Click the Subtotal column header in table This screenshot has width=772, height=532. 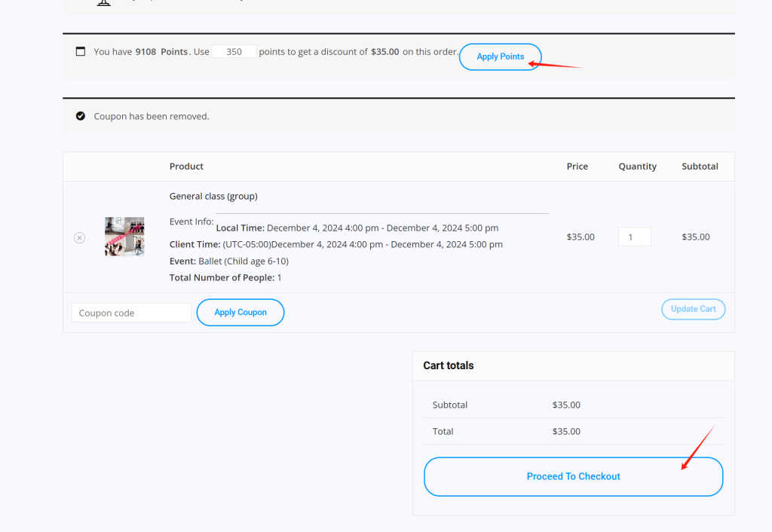(700, 167)
